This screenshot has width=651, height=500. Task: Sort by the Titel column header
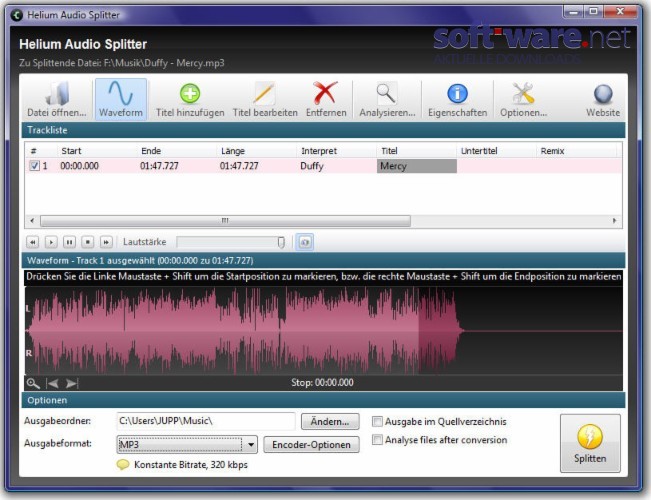click(417, 151)
